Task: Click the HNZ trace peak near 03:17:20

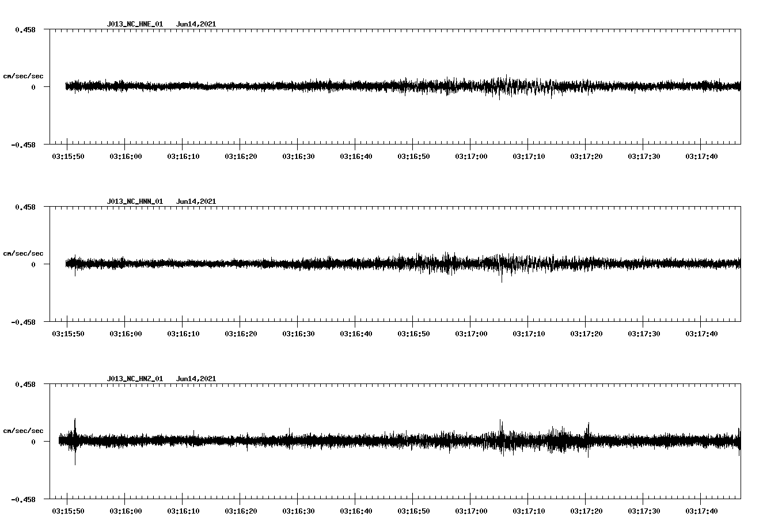Action: click(588, 439)
